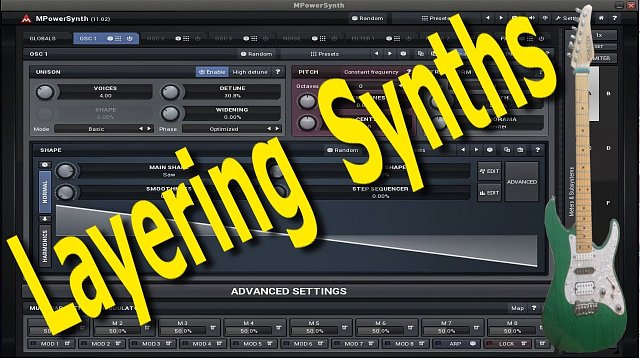
Task: Click copy icon in OSC 1 header
Action: (x=421, y=53)
